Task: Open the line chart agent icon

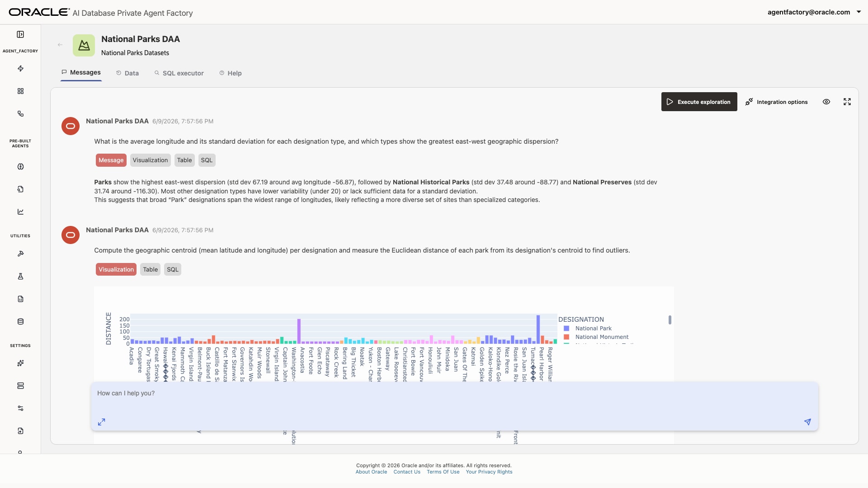Action: pyautogui.click(x=20, y=212)
